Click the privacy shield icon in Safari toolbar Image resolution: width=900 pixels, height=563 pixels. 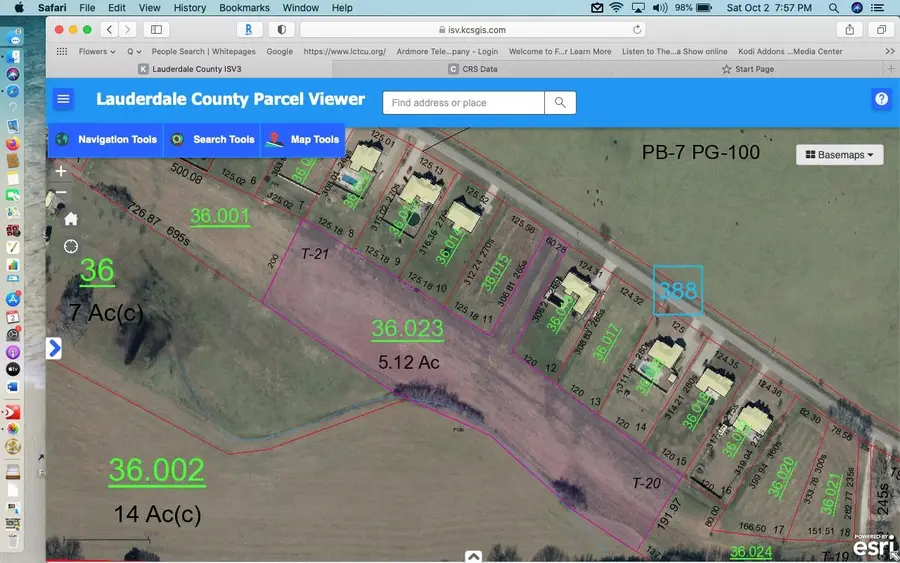(281, 29)
